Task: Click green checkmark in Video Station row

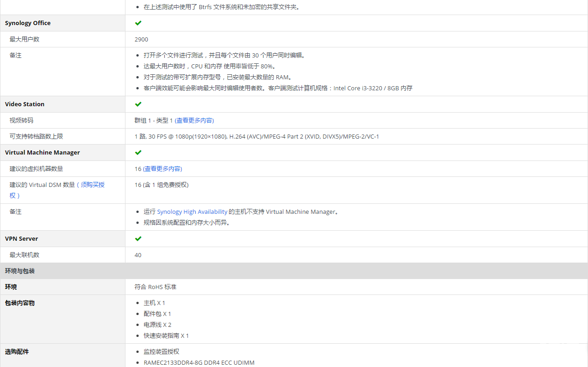Action: click(138, 104)
